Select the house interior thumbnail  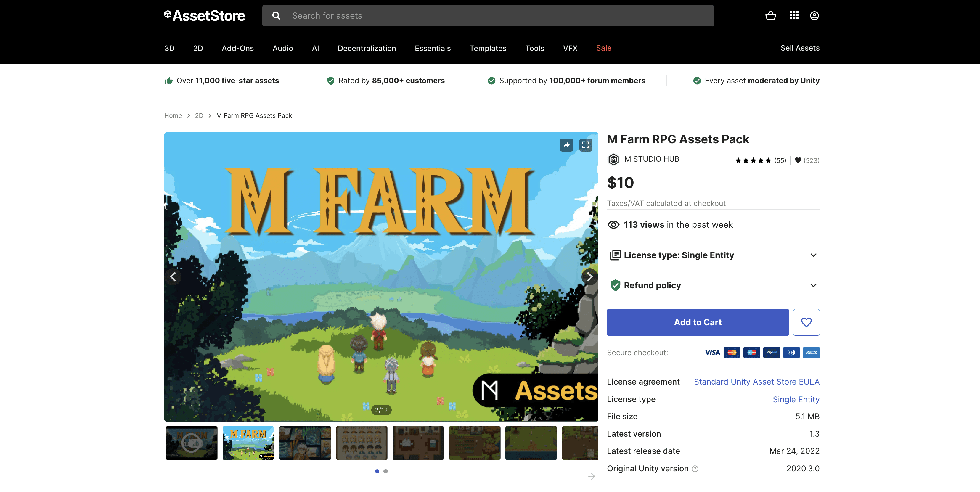pos(418,443)
